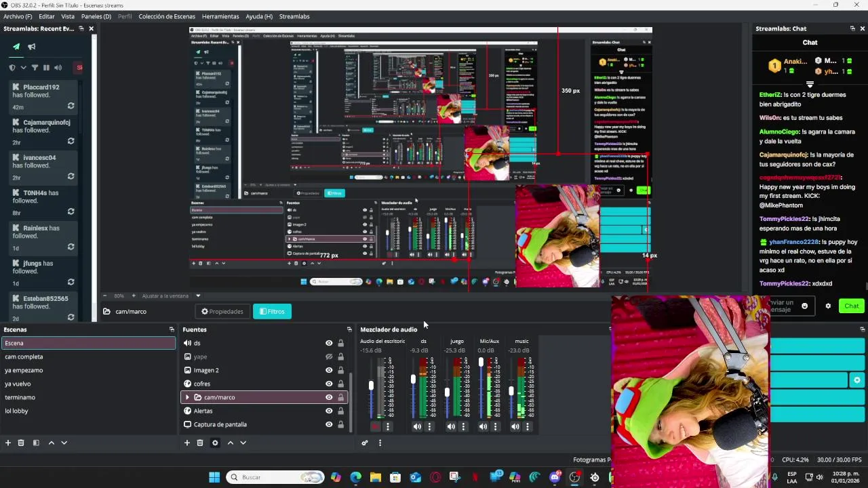Open the megaphone announcements tab in Recent Events
This screenshot has height=488, width=868.
click(x=32, y=47)
